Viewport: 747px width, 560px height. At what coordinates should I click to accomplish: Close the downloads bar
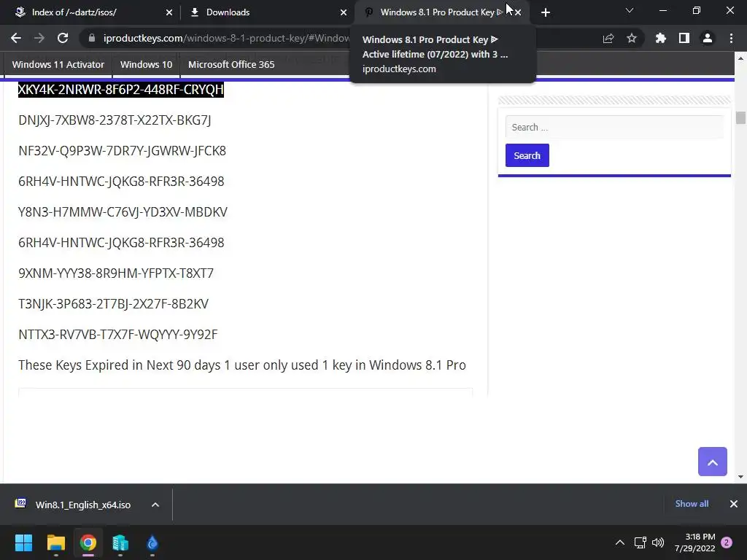tap(734, 504)
